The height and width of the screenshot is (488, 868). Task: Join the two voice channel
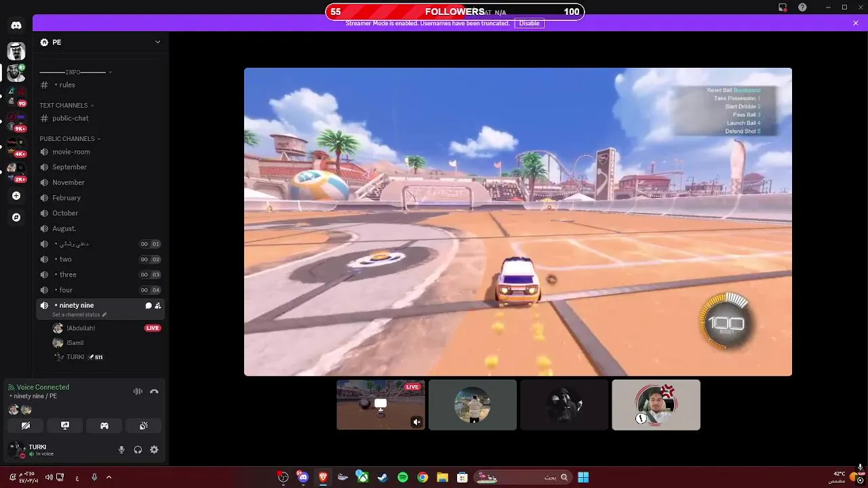click(x=100, y=259)
